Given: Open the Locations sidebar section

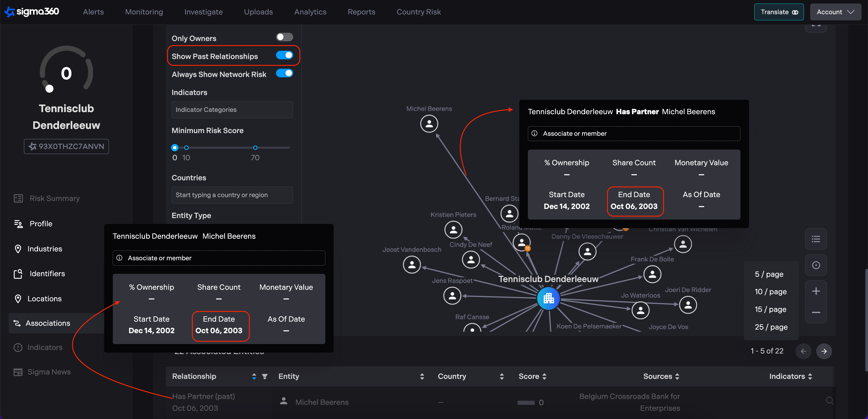Looking at the screenshot, I should [44, 298].
